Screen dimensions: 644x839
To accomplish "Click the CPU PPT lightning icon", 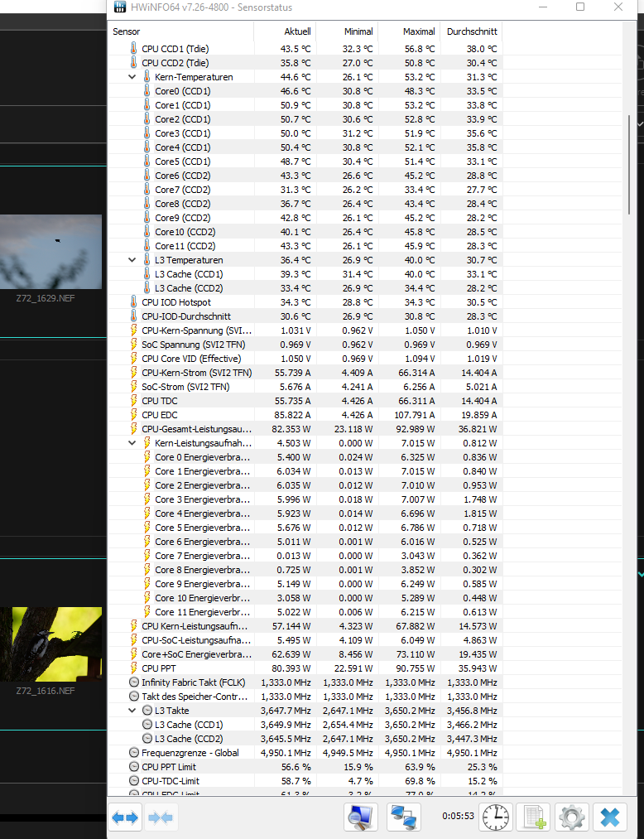I will [x=134, y=668].
